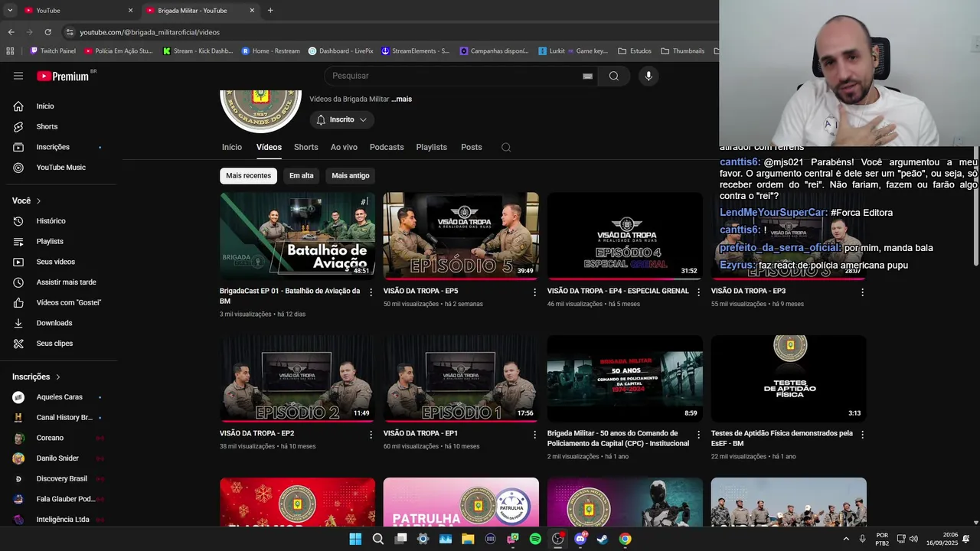Play the Batalhão de Aviação video thumbnail
This screenshot has height=551, width=980.
tap(297, 236)
